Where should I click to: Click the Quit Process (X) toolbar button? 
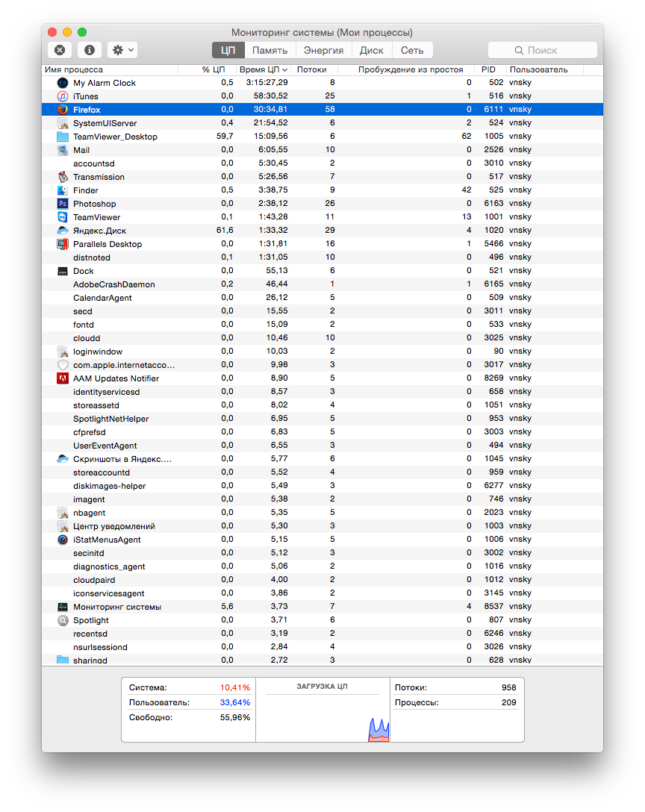coord(60,50)
